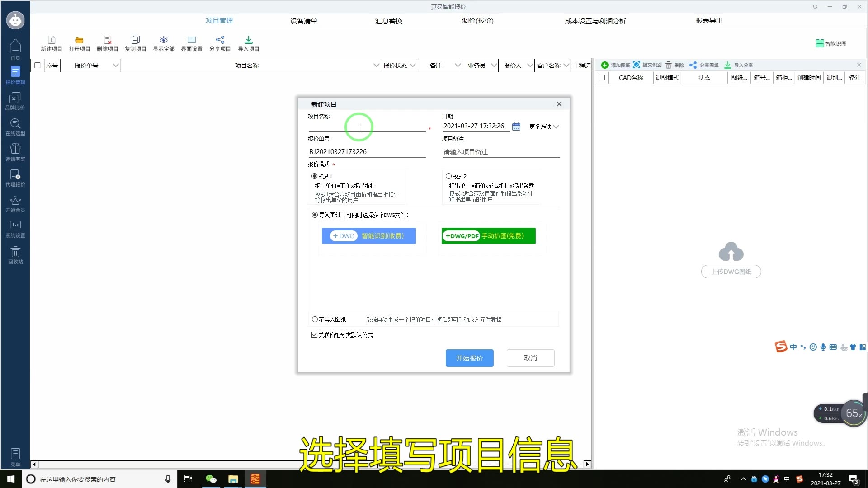The image size is (868, 488).
Task: Switch to 项目管理 tab
Action: pyautogui.click(x=219, y=21)
